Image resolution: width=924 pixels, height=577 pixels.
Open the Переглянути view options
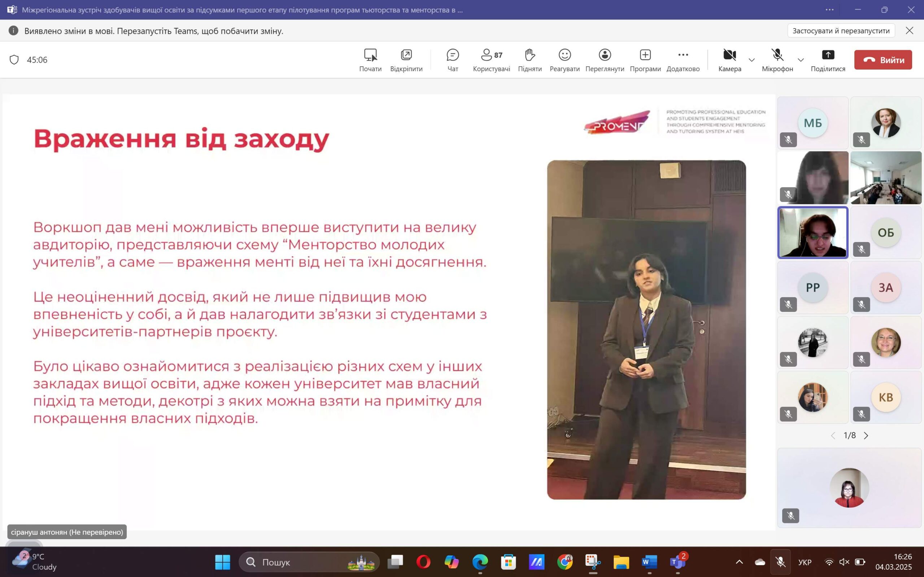pos(605,60)
